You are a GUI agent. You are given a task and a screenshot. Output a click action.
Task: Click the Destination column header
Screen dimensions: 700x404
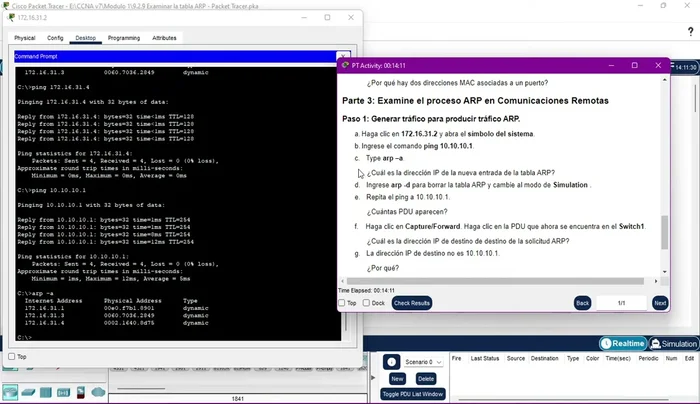[544, 358]
